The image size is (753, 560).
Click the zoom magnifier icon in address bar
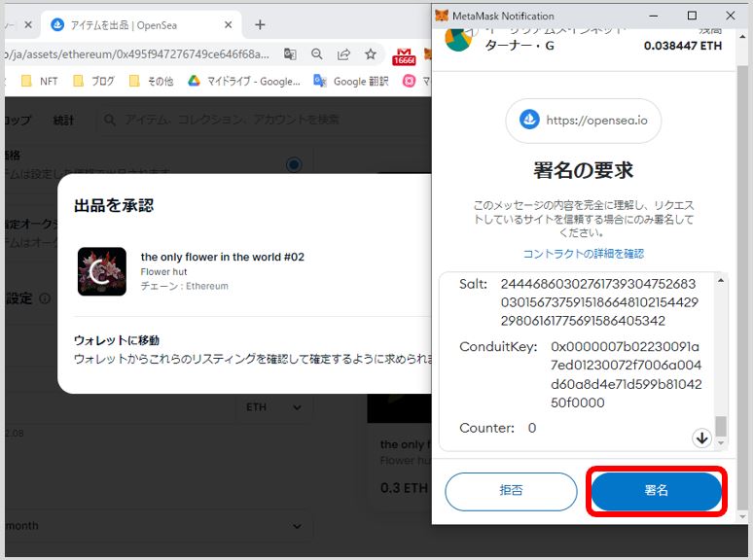[x=317, y=54]
